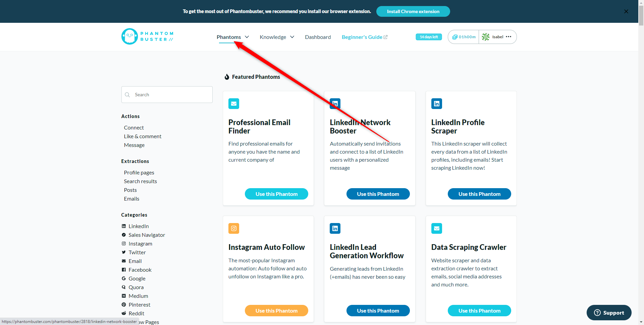Use the LinkedIn Profile Scraper Phantom

(x=479, y=194)
